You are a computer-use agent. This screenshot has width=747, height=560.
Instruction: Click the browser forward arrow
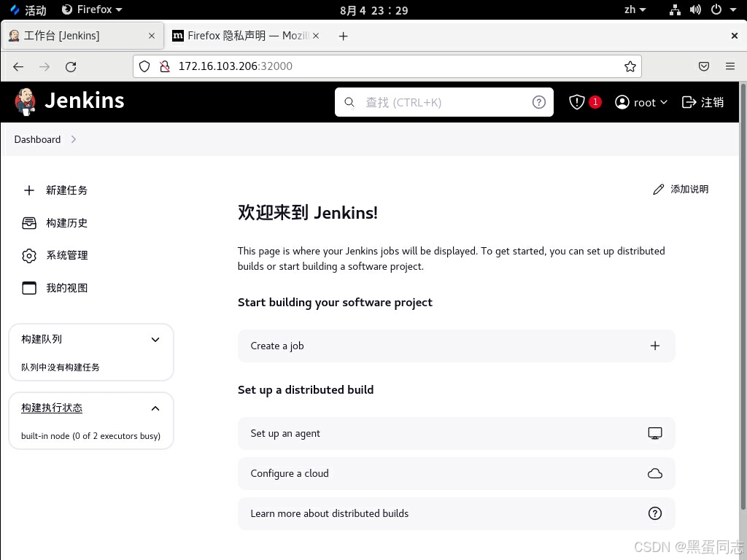pos(44,66)
